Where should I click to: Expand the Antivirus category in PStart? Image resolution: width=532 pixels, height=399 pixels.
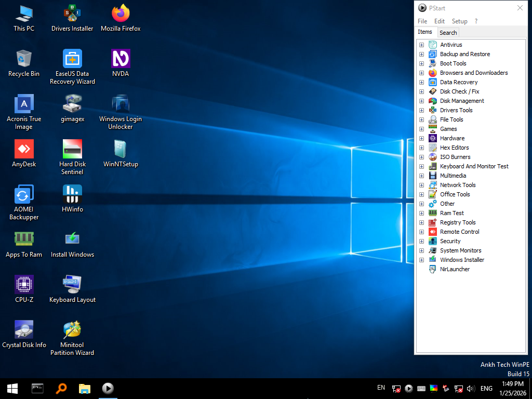[421, 45]
